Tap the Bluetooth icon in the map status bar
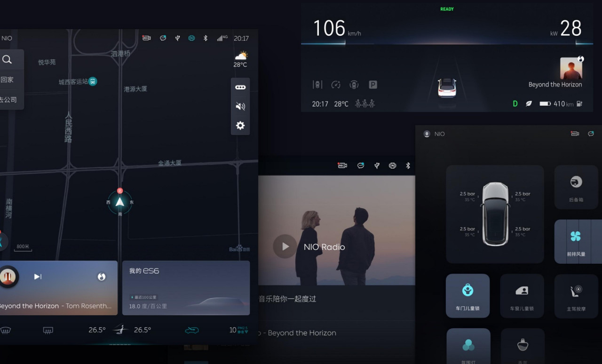Viewport: 602px width, 364px height. point(206,38)
